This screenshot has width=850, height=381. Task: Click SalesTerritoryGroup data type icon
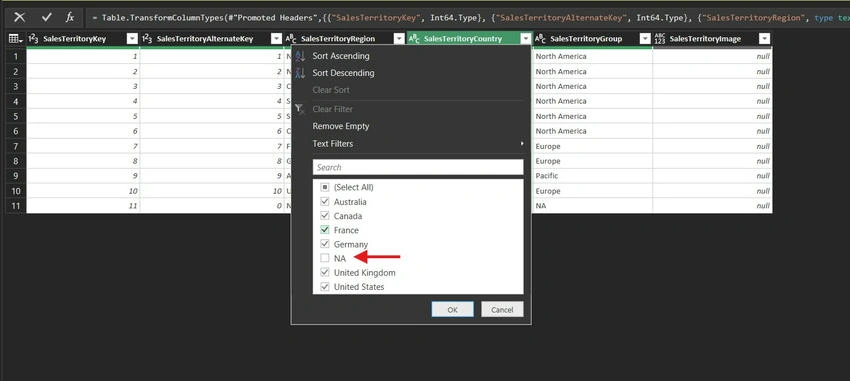(540, 38)
